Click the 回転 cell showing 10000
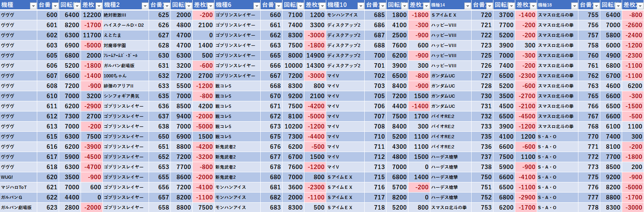This screenshot has height=212, width=644. click(x=293, y=66)
